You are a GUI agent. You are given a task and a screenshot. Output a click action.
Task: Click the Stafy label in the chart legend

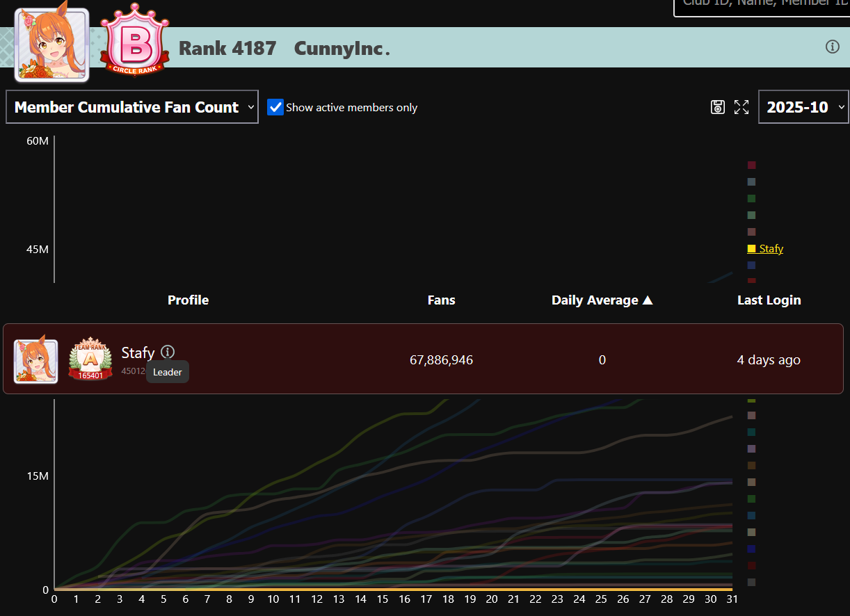click(x=771, y=249)
